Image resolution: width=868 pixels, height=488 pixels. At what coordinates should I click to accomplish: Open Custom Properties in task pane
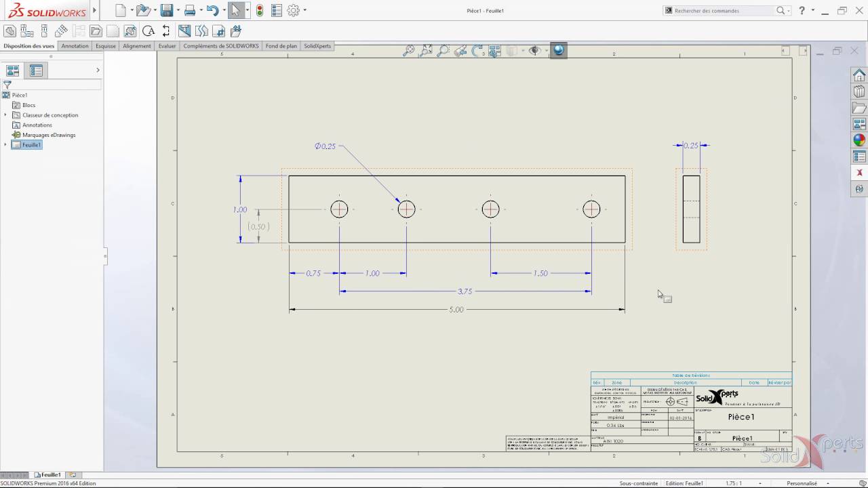click(859, 157)
